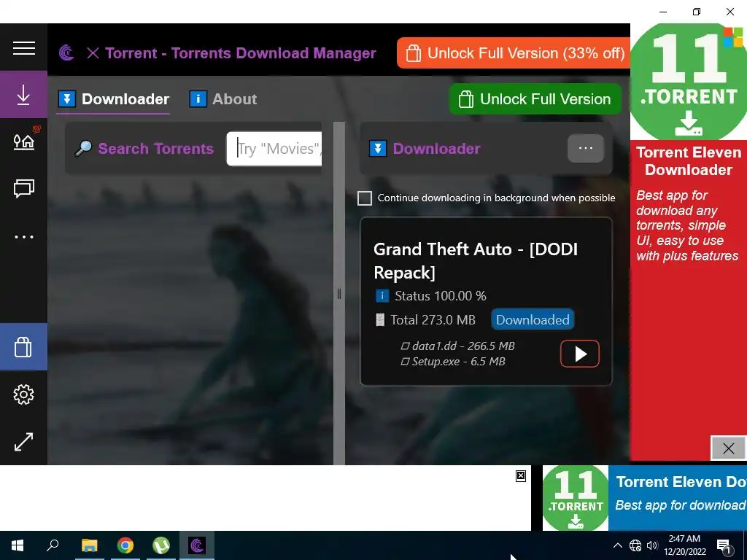Click the X Torrent taskbar icon
Image resolution: width=747 pixels, height=560 pixels.
tap(197, 545)
